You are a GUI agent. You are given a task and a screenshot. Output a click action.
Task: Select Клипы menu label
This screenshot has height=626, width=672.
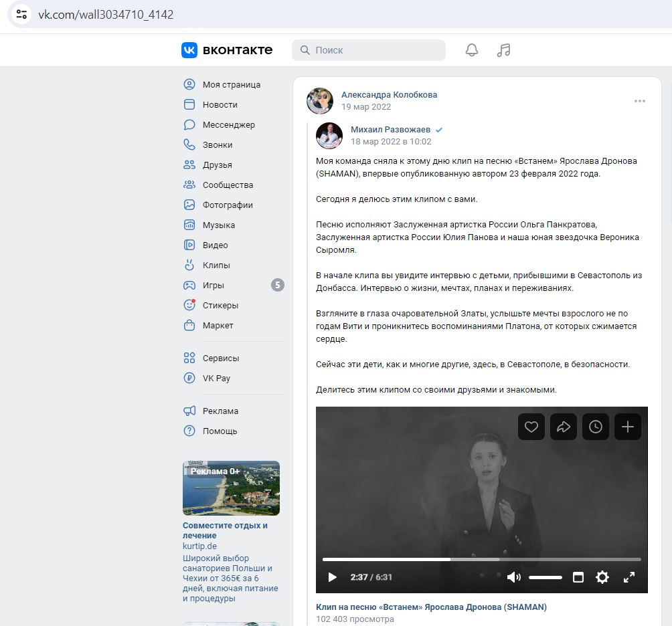(216, 265)
